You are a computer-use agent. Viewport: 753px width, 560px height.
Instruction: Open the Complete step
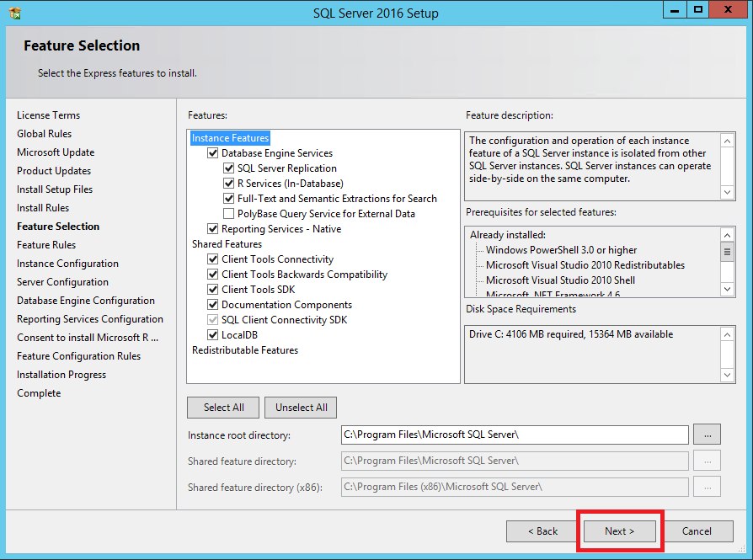pyautogui.click(x=39, y=393)
